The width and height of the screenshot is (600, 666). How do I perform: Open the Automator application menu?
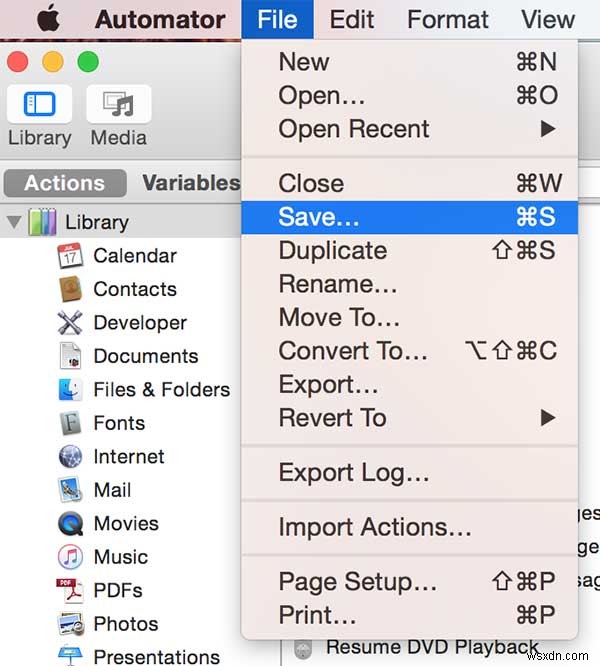pos(160,20)
